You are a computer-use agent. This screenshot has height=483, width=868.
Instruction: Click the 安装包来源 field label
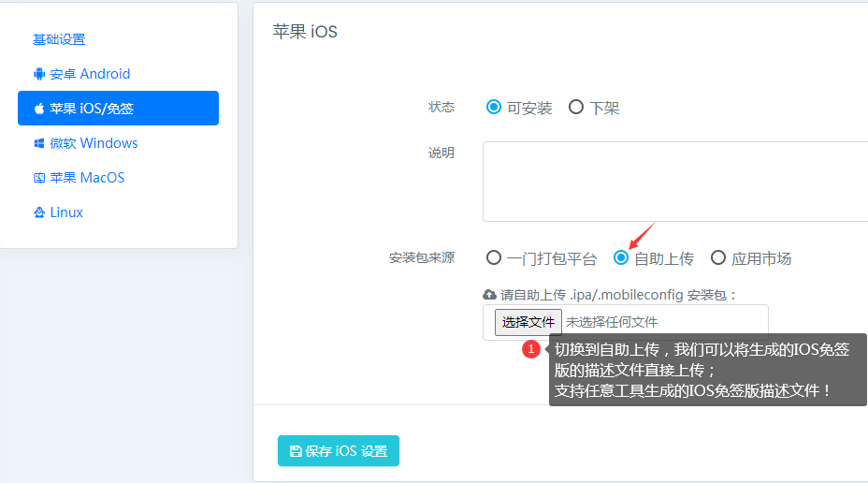[x=422, y=257]
